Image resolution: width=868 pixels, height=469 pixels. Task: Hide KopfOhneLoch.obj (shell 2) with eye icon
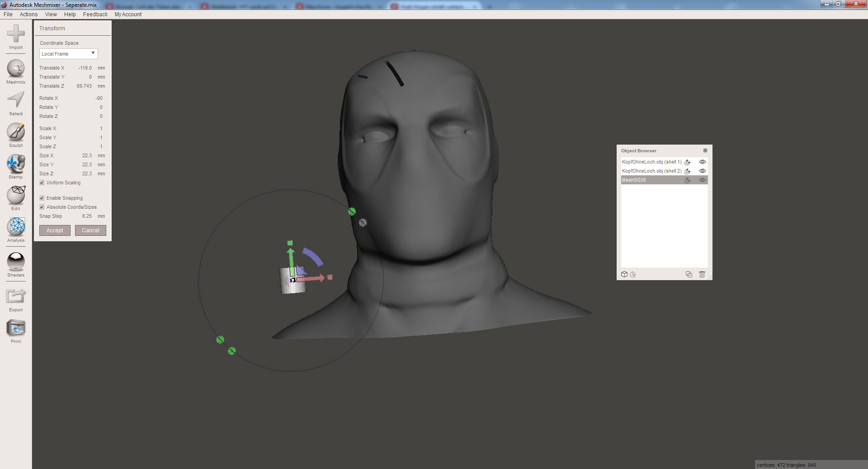coord(703,171)
